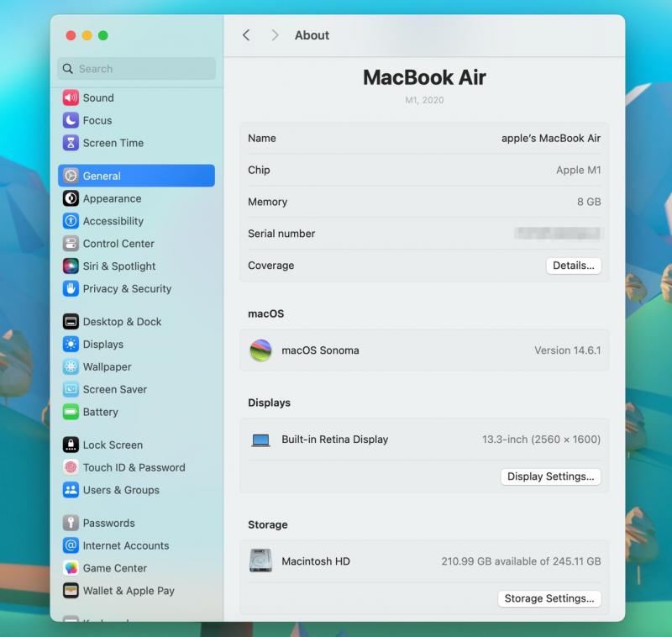672x637 pixels.
Task: Open Touch ID & Password sidebar label
Action: tap(134, 467)
